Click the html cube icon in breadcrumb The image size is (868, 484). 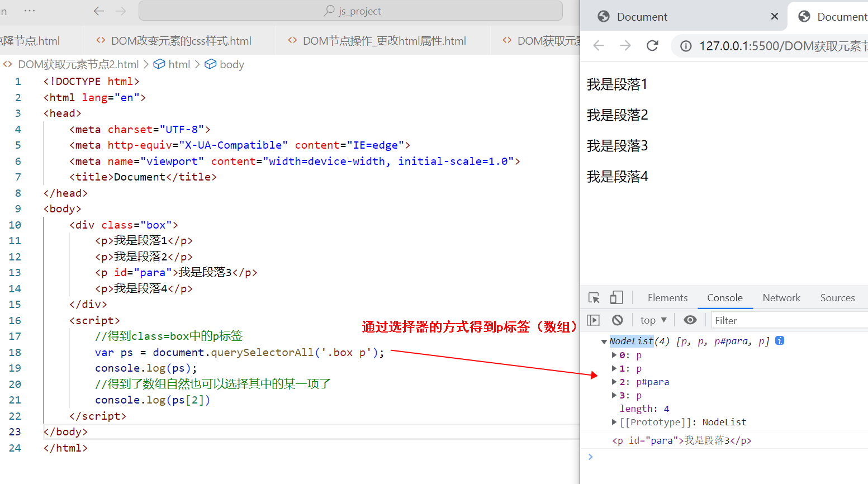pyautogui.click(x=159, y=64)
